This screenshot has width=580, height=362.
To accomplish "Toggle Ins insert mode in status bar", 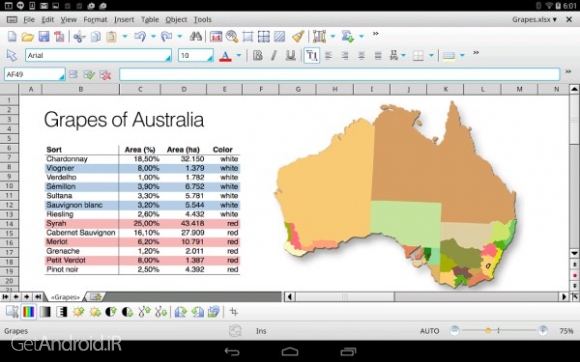I will [261, 331].
